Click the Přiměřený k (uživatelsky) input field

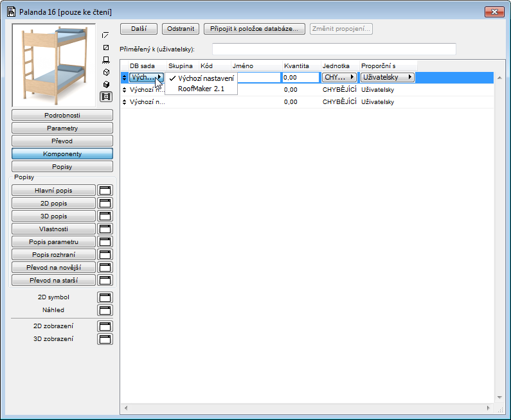(x=334, y=49)
